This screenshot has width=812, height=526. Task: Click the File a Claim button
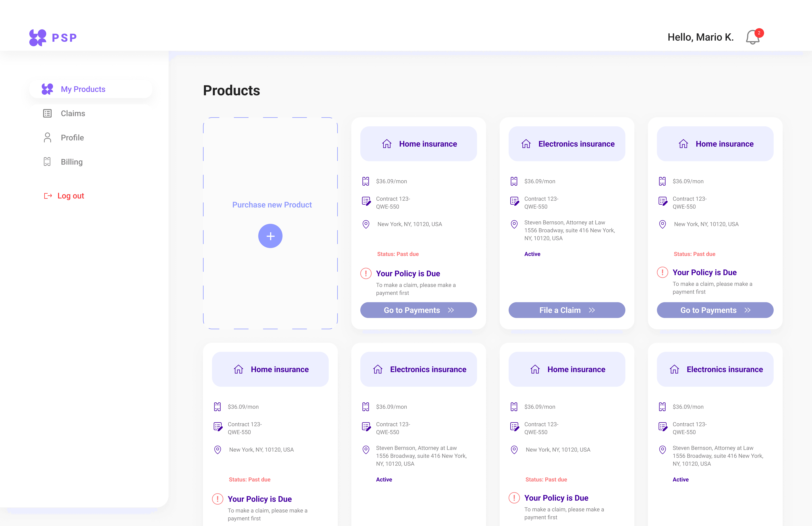click(x=567, y=310)
